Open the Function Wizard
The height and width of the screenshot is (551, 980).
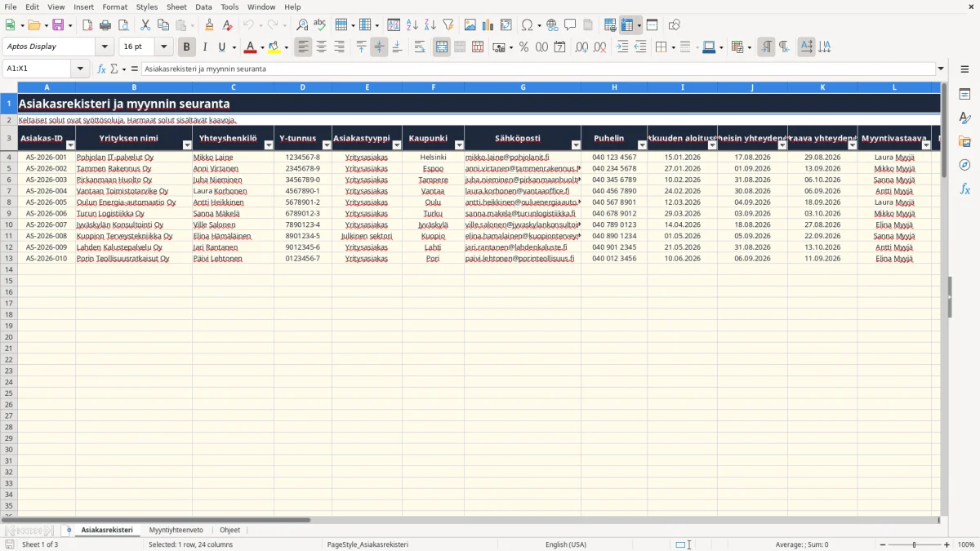[x=101, y=69]
